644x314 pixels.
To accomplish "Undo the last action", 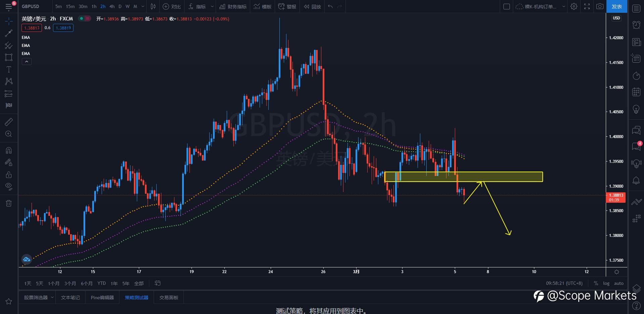I will (330, 6).
